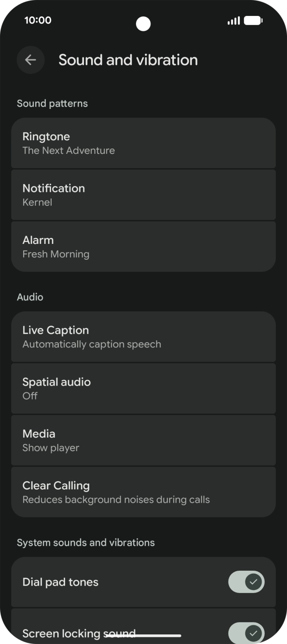Select the Audio section header

tap(30, 297)
